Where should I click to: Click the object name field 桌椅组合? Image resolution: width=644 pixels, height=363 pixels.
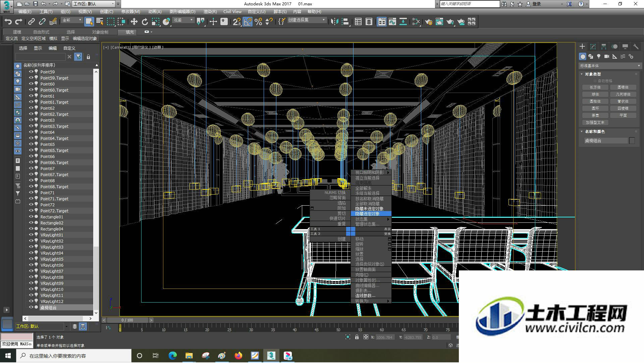[x=606, y=141]
